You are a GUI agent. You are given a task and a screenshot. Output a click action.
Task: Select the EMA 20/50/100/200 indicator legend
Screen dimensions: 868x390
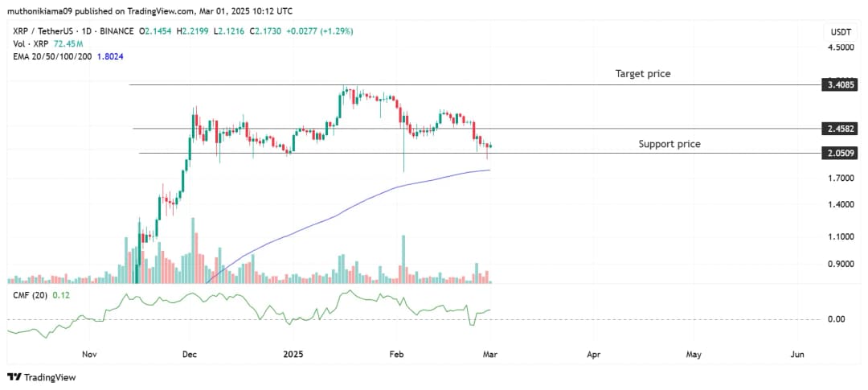point(50,56)
